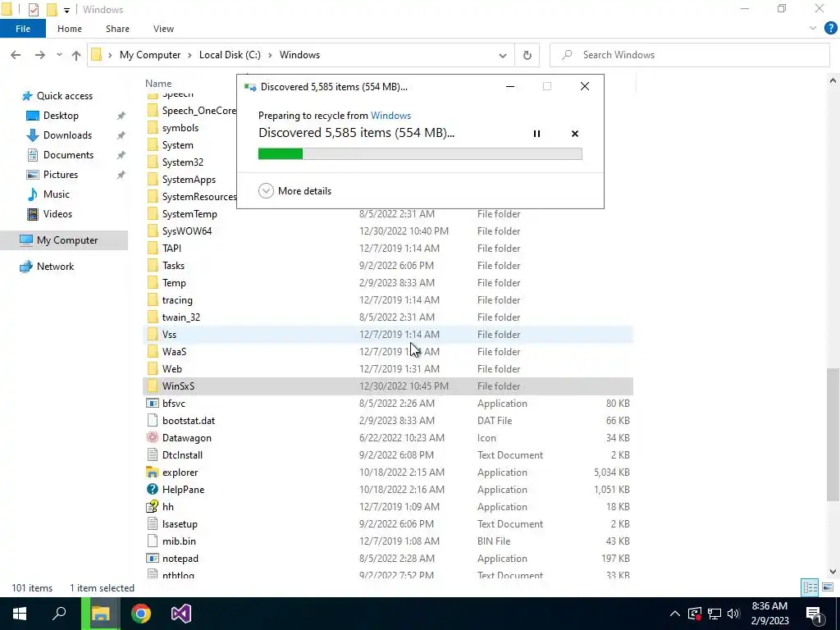Open Google Chrome from taskbar
This screenshot has height=630, width=840.
[141, 614]
